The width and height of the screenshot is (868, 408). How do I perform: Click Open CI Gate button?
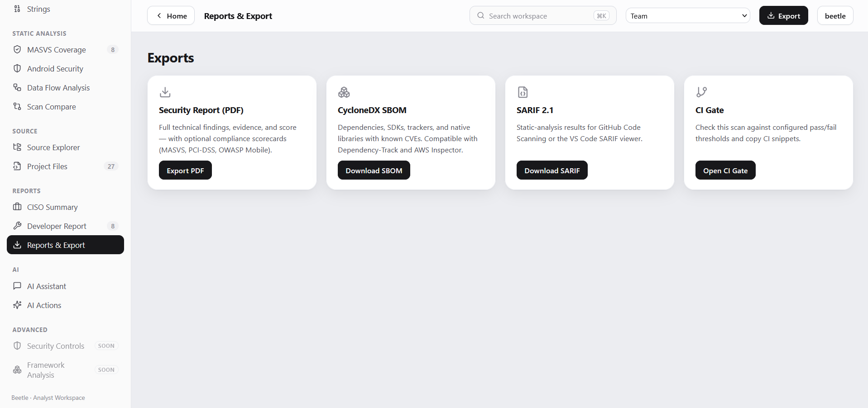(725, 170)
